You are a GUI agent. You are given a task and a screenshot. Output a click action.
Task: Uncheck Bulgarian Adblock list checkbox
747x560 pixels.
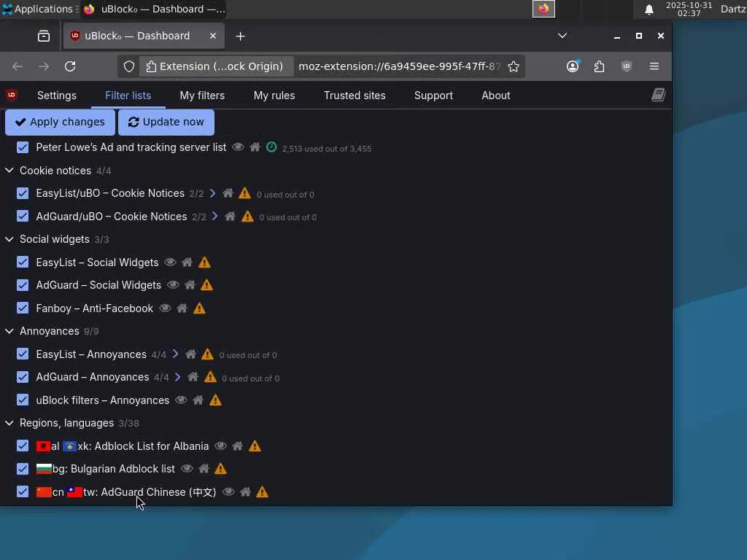[23, 469]
